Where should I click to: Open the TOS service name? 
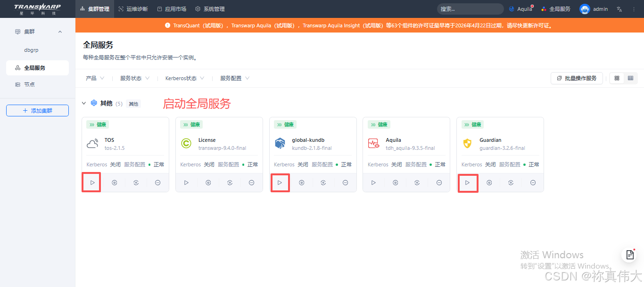tap(109, 140)
